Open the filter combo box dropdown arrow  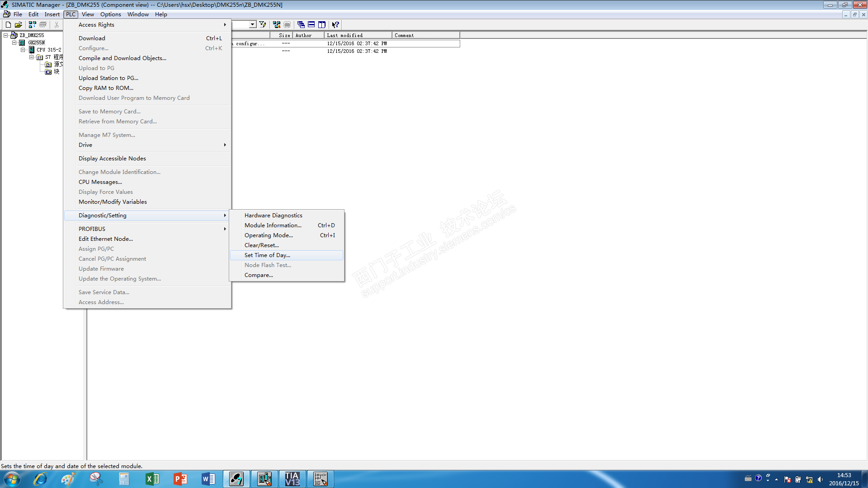(x=253, y=25)
